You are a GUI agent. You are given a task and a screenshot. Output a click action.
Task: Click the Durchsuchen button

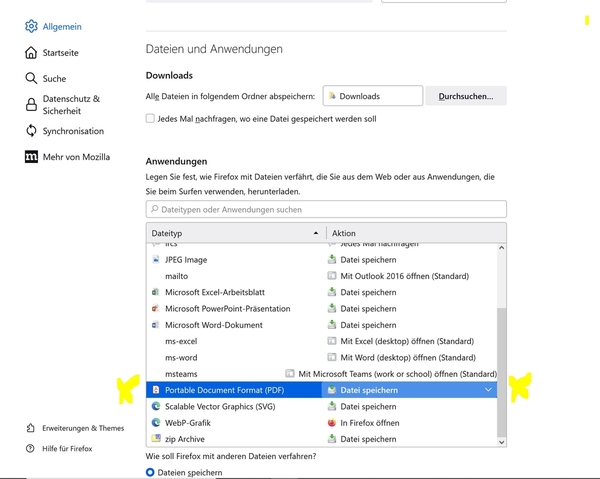[466, 96]
